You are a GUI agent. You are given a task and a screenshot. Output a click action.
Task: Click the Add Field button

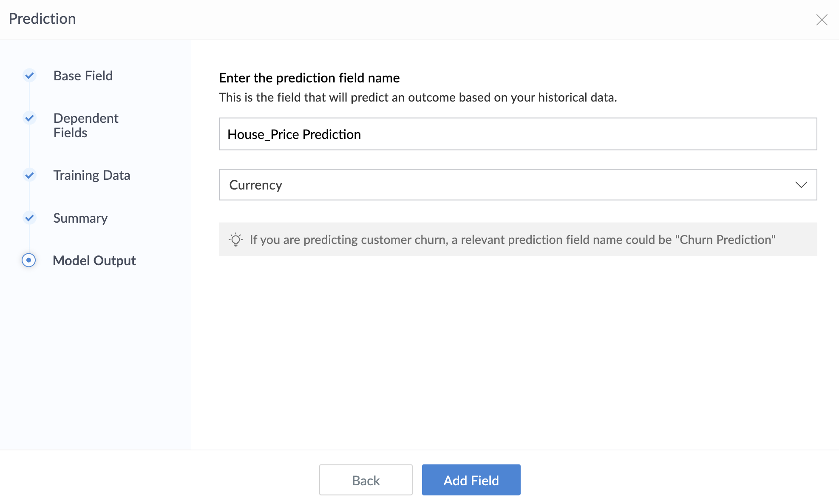[x=471, y=480]
